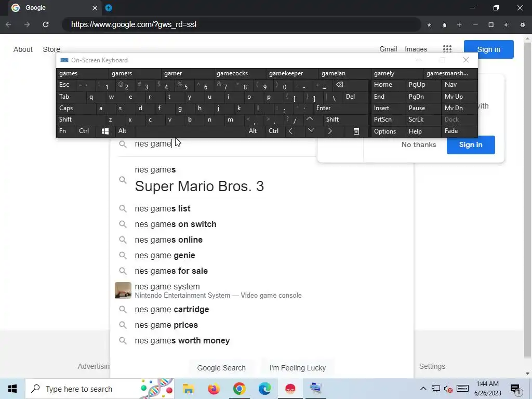Click the Windows taskbar search box
The height and width of the screenshot is (399, 532).
[100, 389]
